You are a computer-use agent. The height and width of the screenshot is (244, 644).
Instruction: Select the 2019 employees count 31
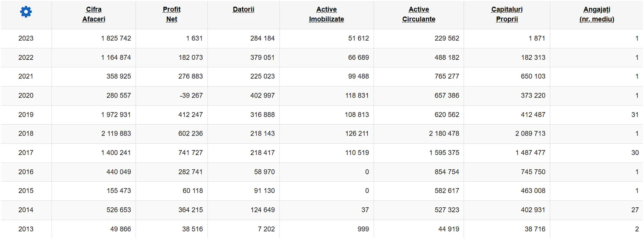pos(635,115)
